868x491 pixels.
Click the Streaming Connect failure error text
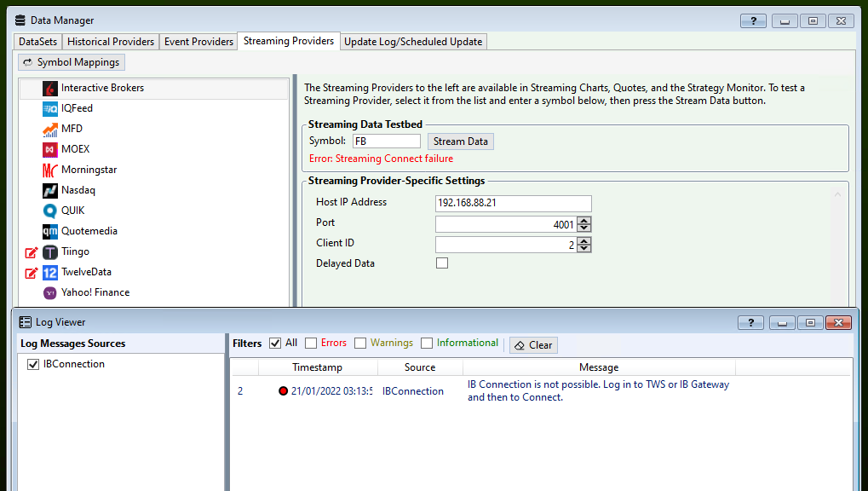(x=381, y=159)
